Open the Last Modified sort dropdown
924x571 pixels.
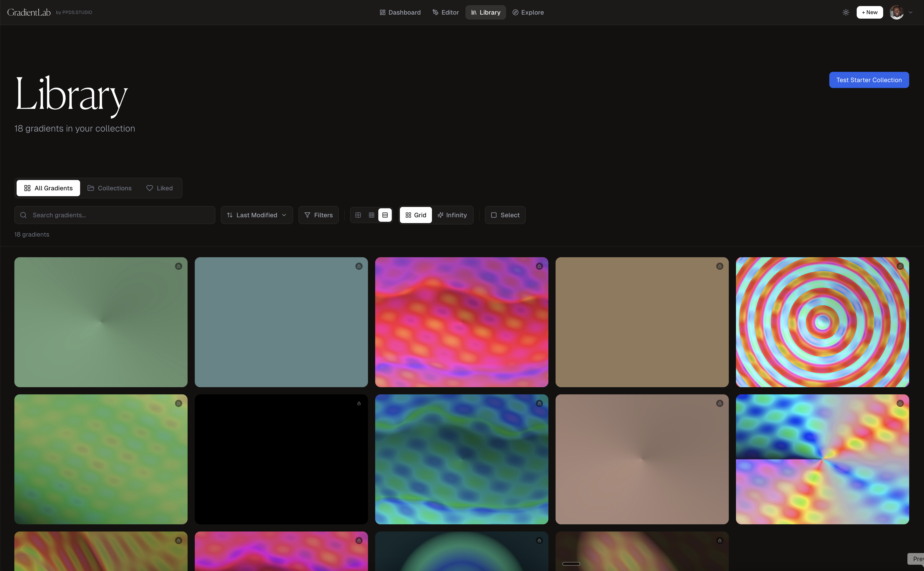pyautogui.click(x=257, y=215)
